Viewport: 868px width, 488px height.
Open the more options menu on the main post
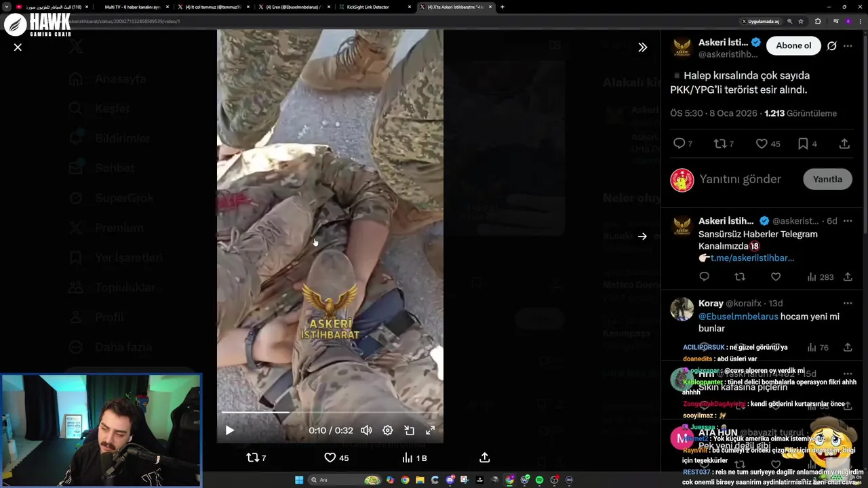pyautogui.click(x=848, y=46)
